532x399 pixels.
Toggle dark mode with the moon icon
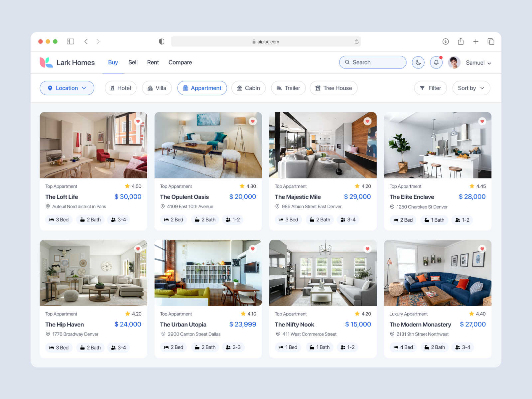[418, 62]
